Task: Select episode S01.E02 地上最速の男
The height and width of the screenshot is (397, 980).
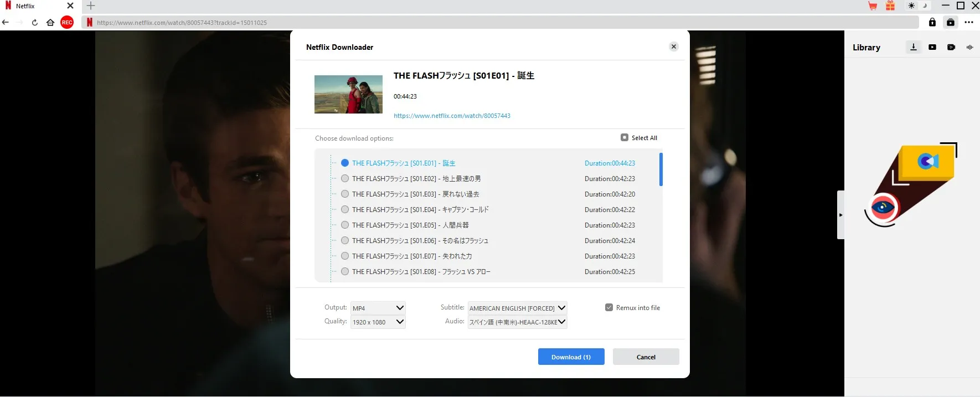Action: coord(345,178)
